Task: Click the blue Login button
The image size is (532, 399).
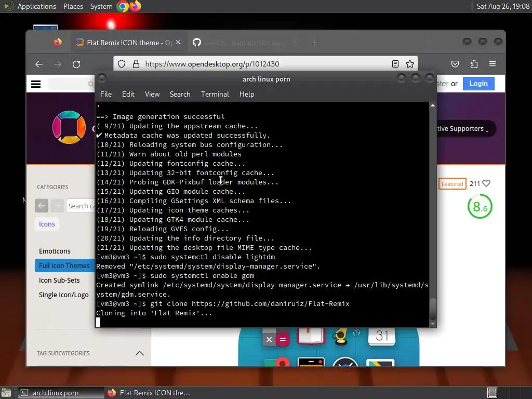Action: (x=478, y=84)
